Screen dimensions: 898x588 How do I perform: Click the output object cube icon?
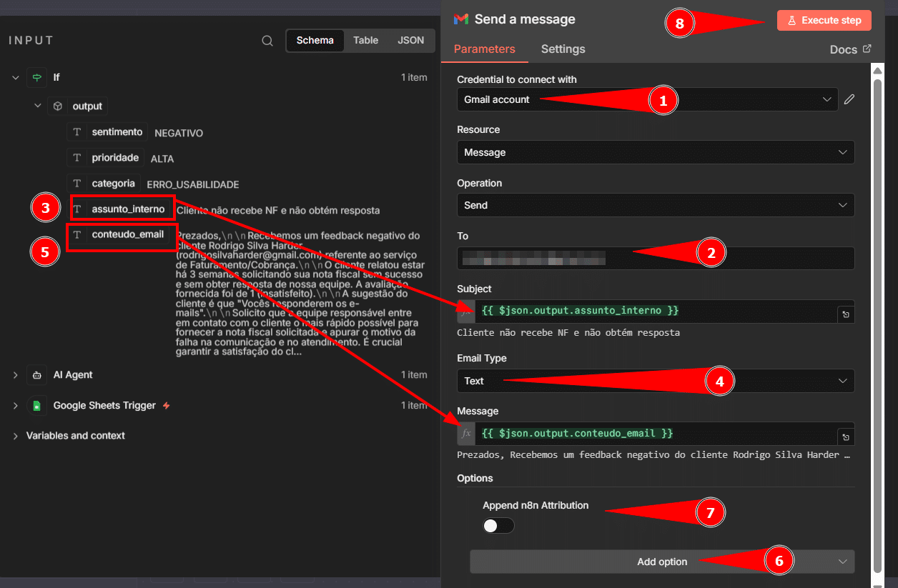pos(57,106)
